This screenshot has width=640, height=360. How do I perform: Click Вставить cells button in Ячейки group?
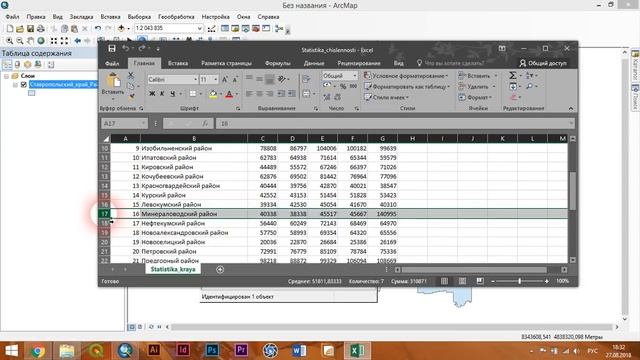(478, 76)
